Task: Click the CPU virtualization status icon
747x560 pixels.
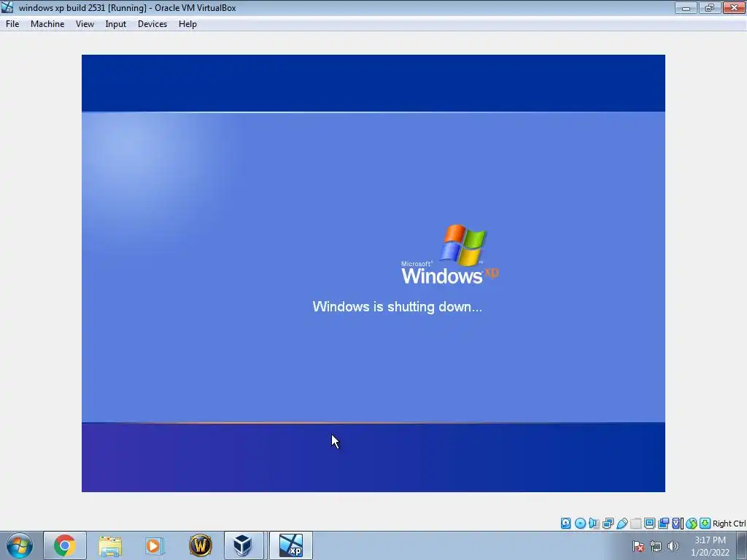Action: [677, 524]
